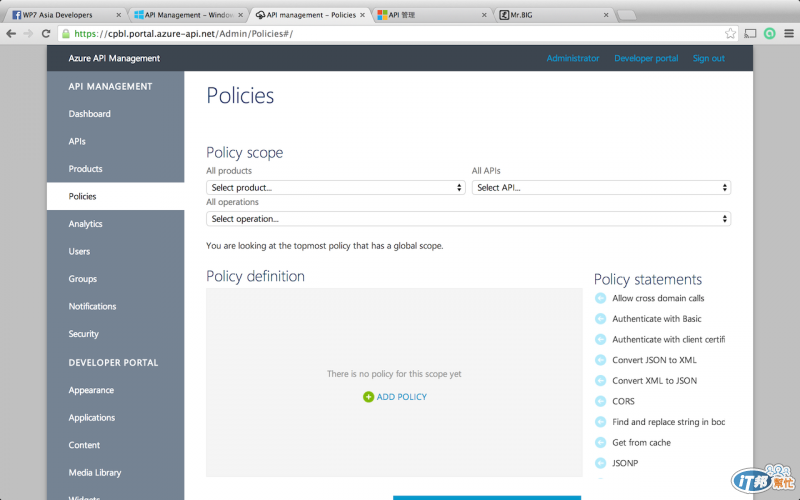Viewport: 800px width, 500px height.
Task: Close the WP7 Asia Developers tab
Action: [x=118, y=15]
